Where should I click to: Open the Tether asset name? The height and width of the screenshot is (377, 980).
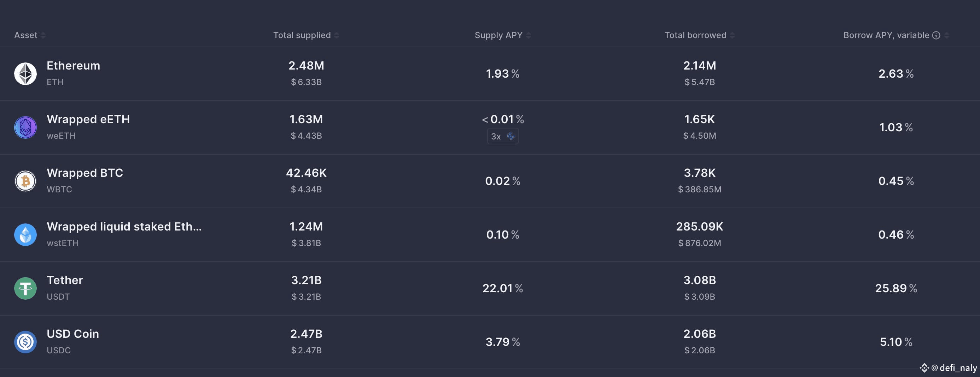point(65,280)
